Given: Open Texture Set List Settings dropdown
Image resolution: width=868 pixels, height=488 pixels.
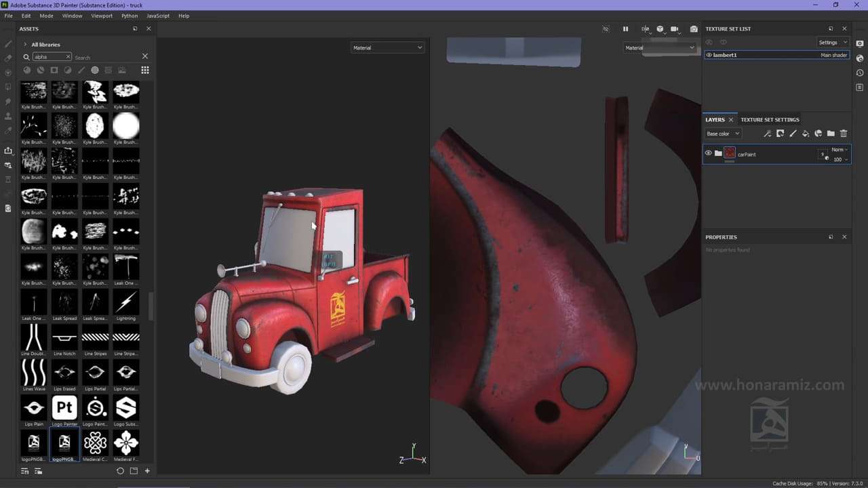Looking at the screenshot, I should coord(833,42).
